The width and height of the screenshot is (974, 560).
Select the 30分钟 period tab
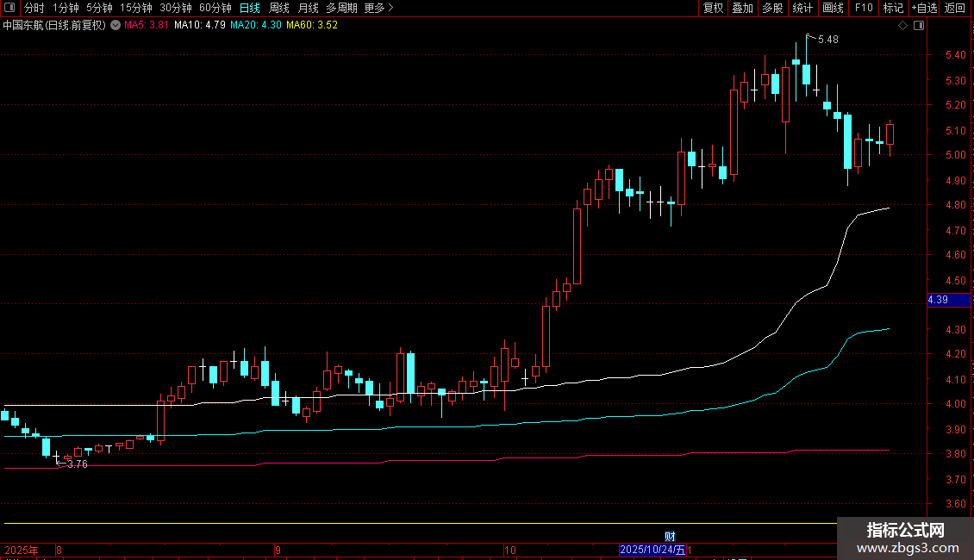tap(176, 8)
